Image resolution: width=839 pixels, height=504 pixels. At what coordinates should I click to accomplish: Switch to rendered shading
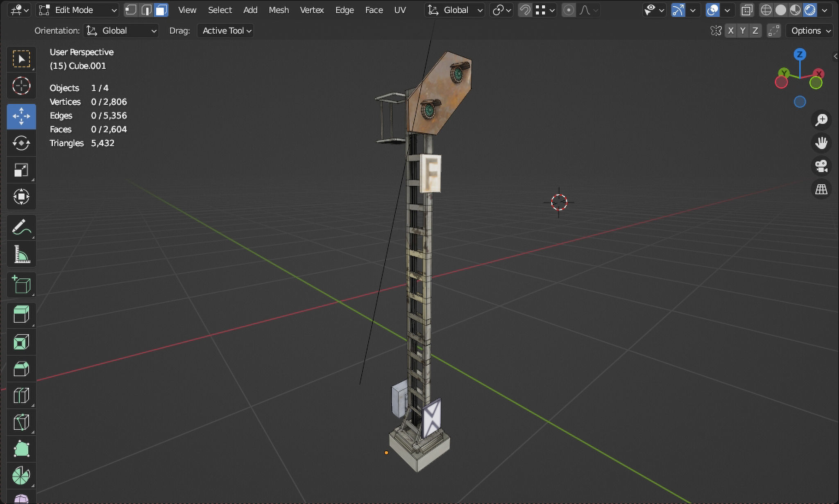point(810,10)
